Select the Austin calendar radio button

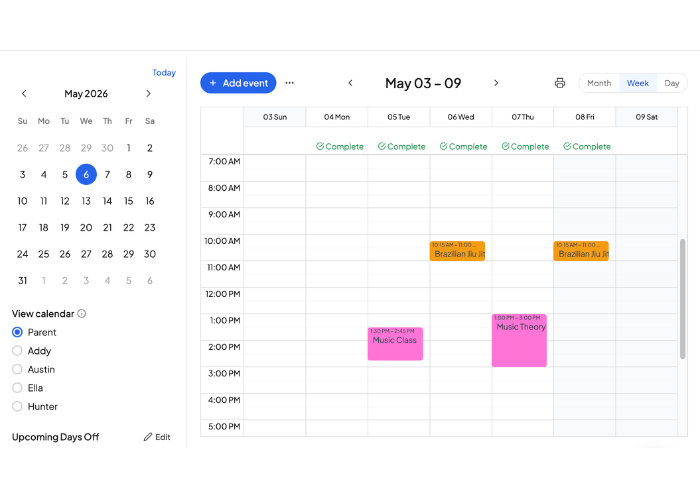pos(17,369)
